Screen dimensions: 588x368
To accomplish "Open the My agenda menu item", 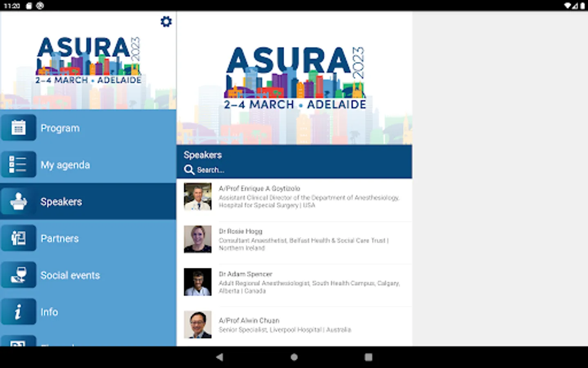I will (x=88, y=165).
